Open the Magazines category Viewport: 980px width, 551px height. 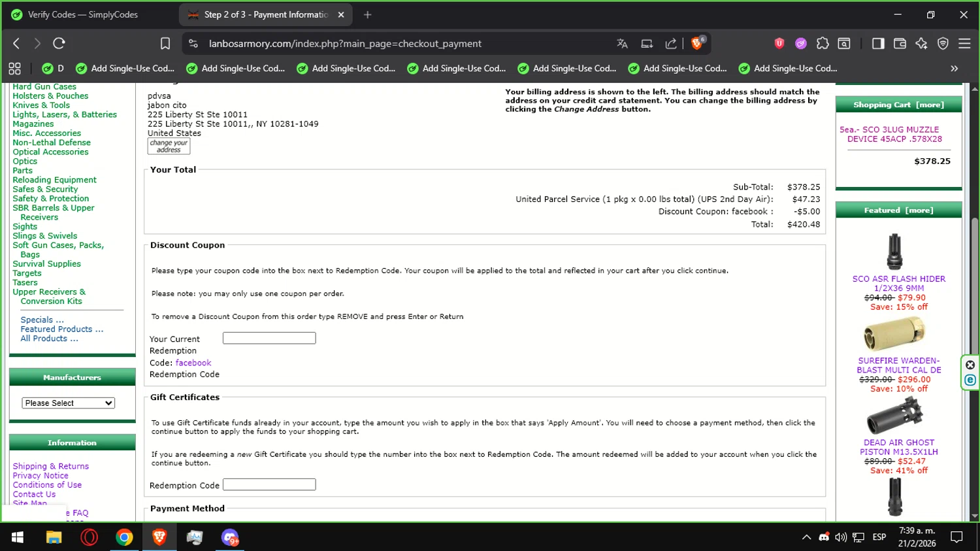[x=33, y=124]
